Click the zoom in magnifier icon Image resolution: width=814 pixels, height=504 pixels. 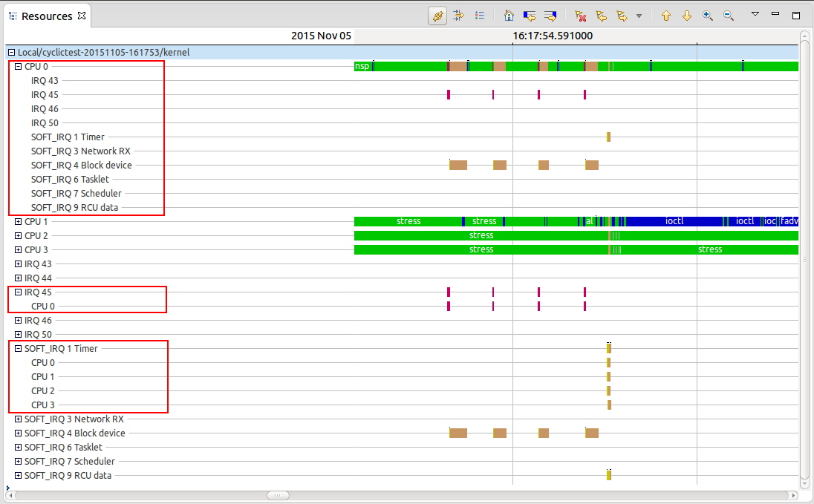pyautogui.click(x=708, y=16)
